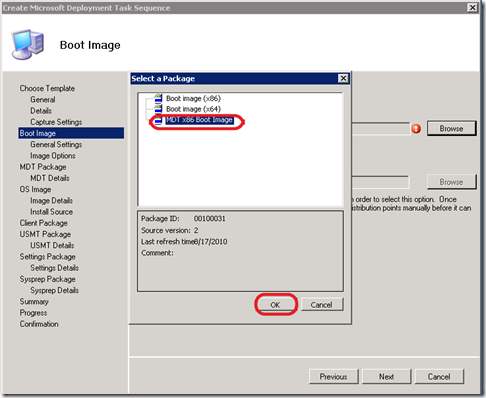The width and height of the screenshot is (486, 398).
Task: Open Settings Package step in sidebar
Action: pos(47,257)
